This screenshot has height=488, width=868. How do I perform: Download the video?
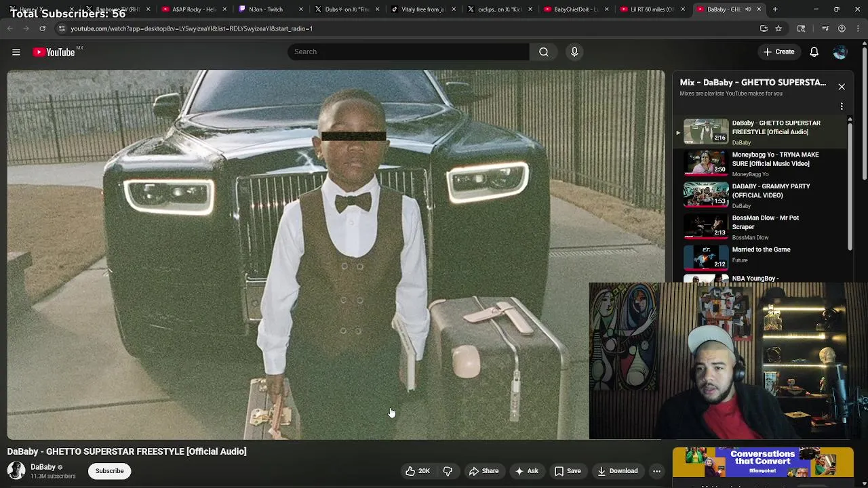coord(618,471)
